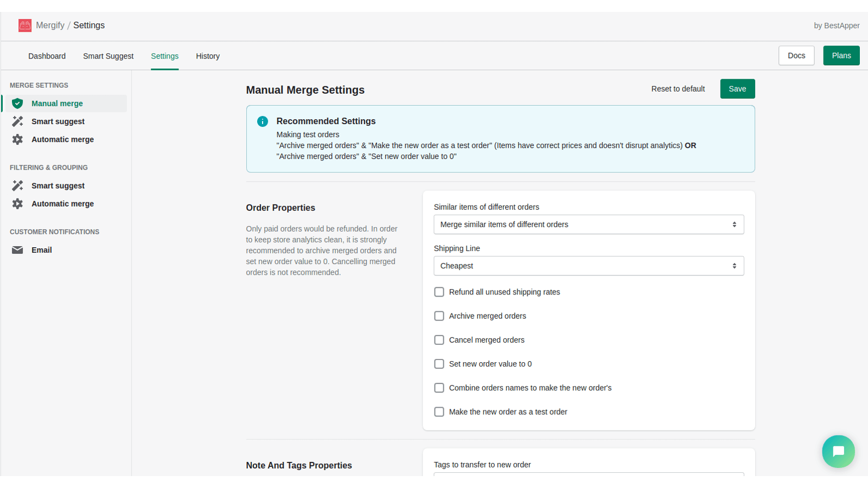Open the Shipping Line dropdown
The image size is (868, 488).
click(x=589, y=266)
